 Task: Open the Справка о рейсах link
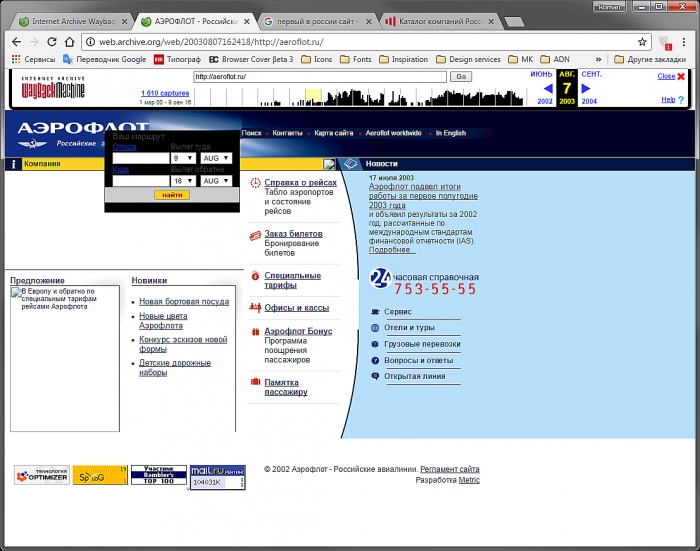[300, 183]
